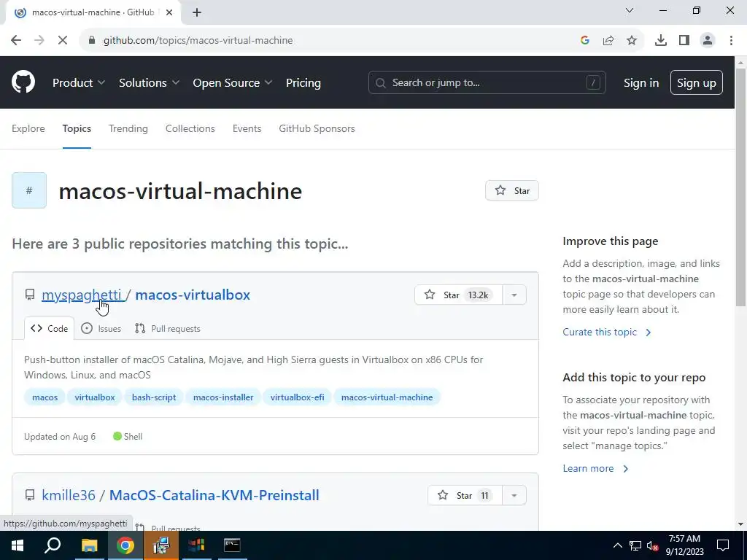Click the virtualbox topic tag
The image size is (747, 560).
[95, 397]
